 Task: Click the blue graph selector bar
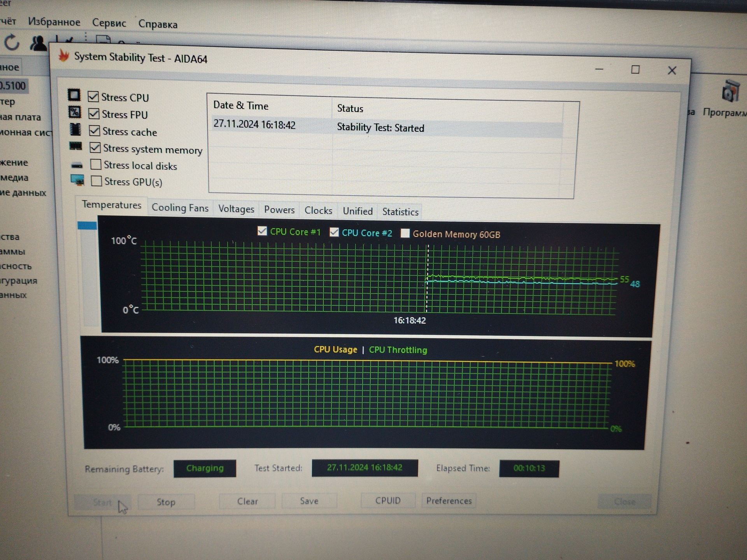(x=87, y=225)
